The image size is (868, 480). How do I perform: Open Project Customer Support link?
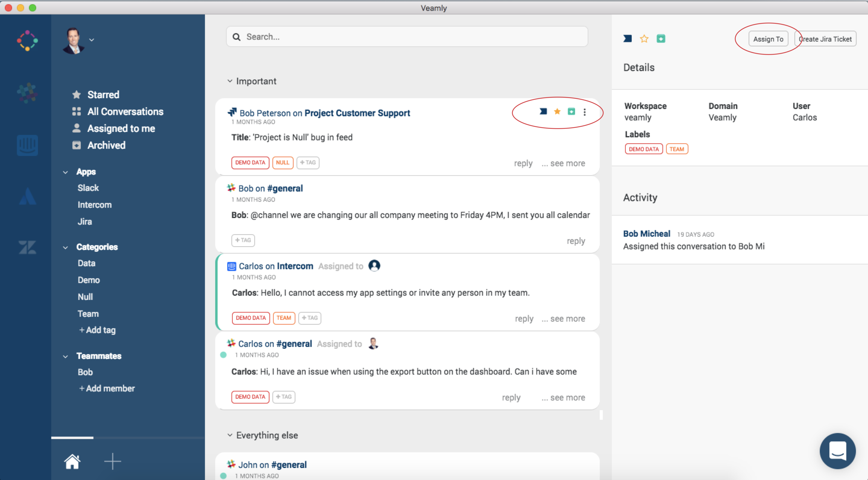pyautogui.click(x=357, y=113)
